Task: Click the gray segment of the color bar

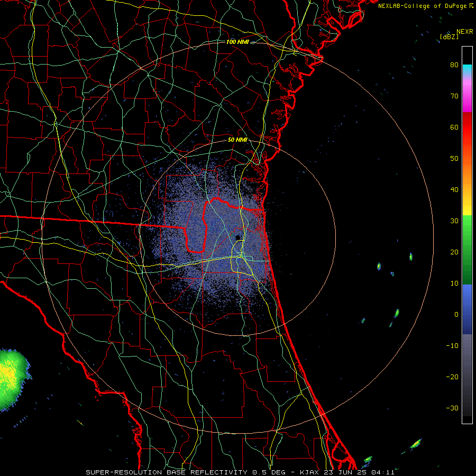Action: [x=467, y=375]
